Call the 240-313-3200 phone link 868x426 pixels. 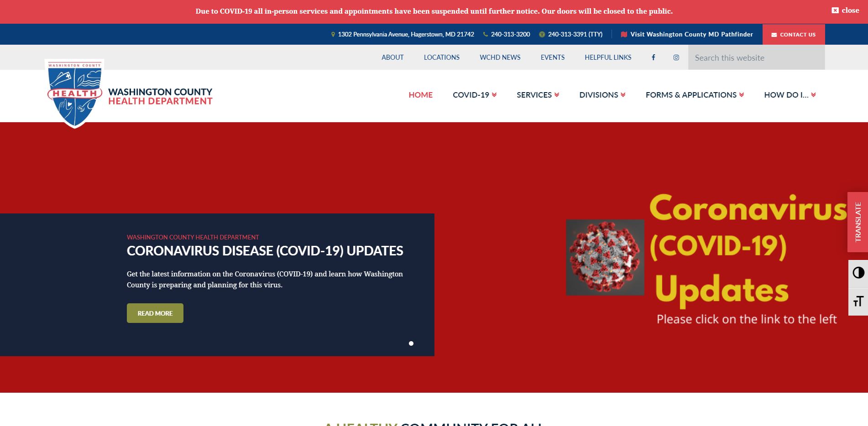[510, 34]
